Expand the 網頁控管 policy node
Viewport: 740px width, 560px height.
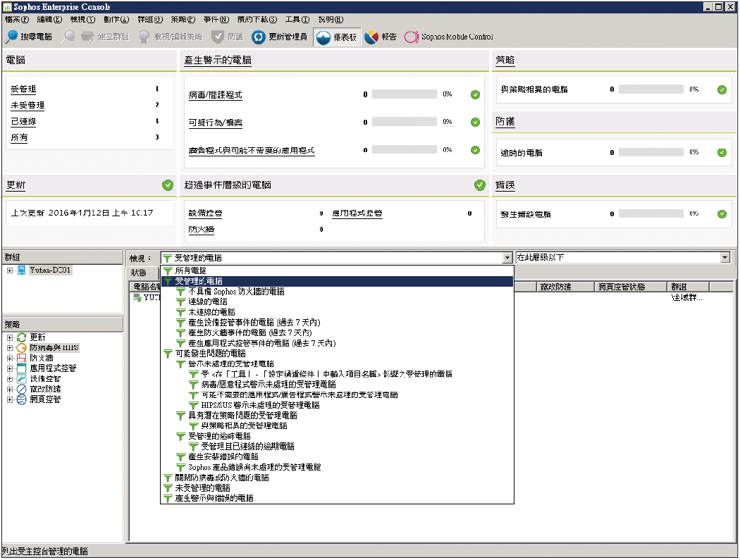click(x=10, y=399)
